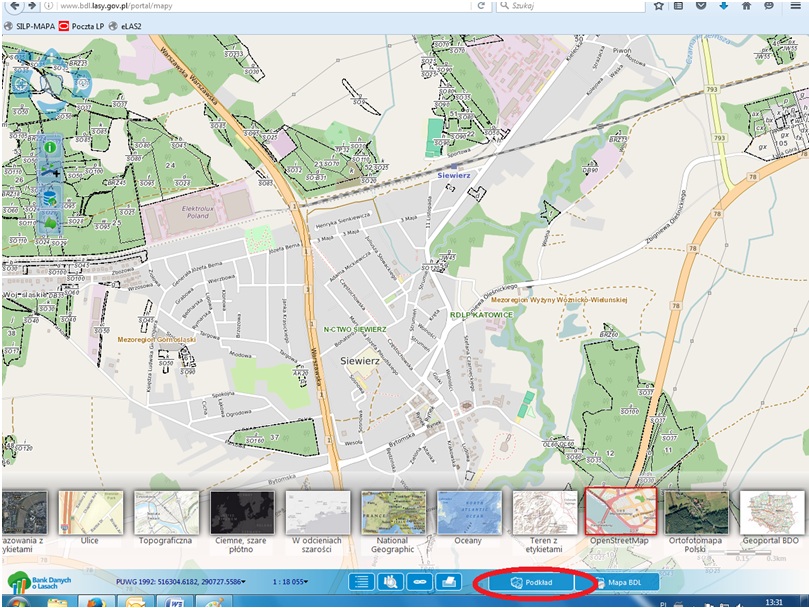Choose the National Geographic basemap
Viewport: 809px width, 608px height.
pos(393,513)
